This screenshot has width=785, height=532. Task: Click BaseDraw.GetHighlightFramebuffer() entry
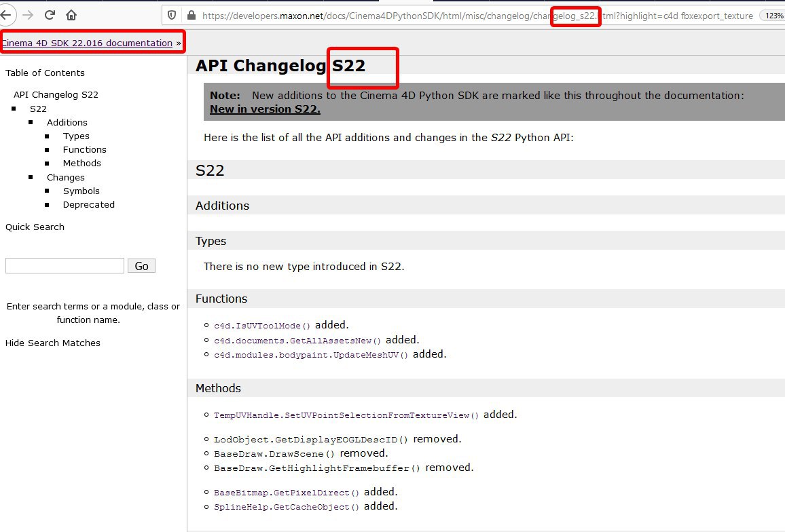317,468
